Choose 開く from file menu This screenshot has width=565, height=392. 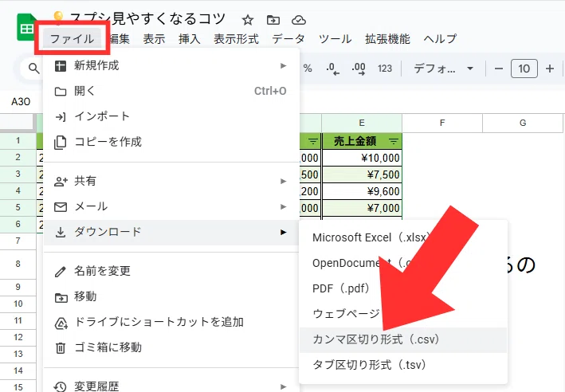[x=171, y=91]
